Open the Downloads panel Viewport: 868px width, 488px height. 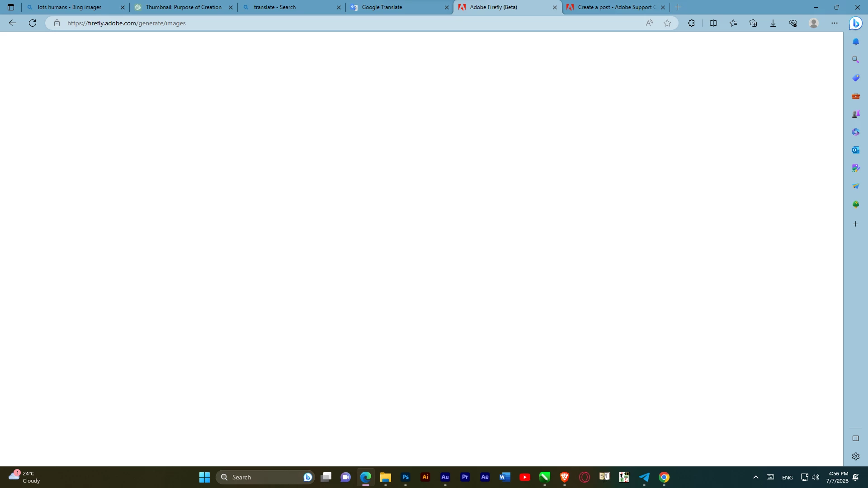[x=773, y=23]
